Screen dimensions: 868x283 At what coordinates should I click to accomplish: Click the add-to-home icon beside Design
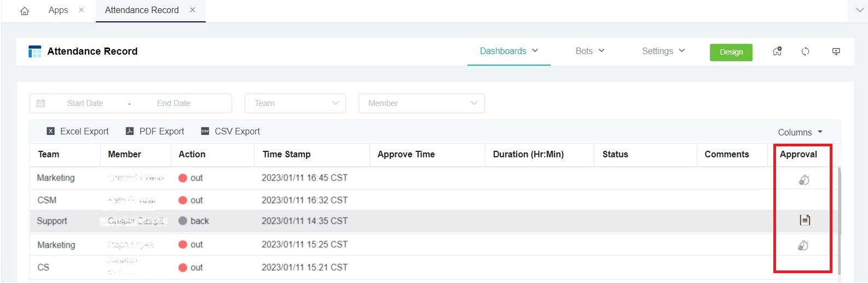(x=777, y=51)
